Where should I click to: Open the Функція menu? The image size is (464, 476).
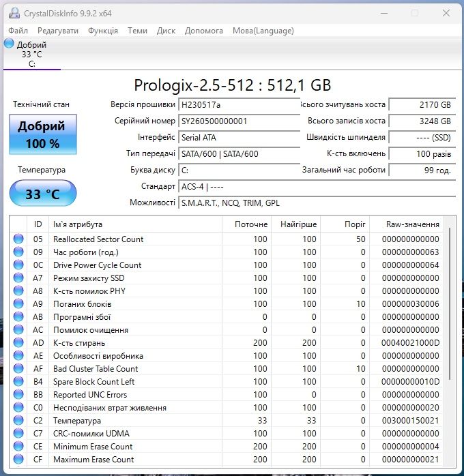click(x=103, y=31)
